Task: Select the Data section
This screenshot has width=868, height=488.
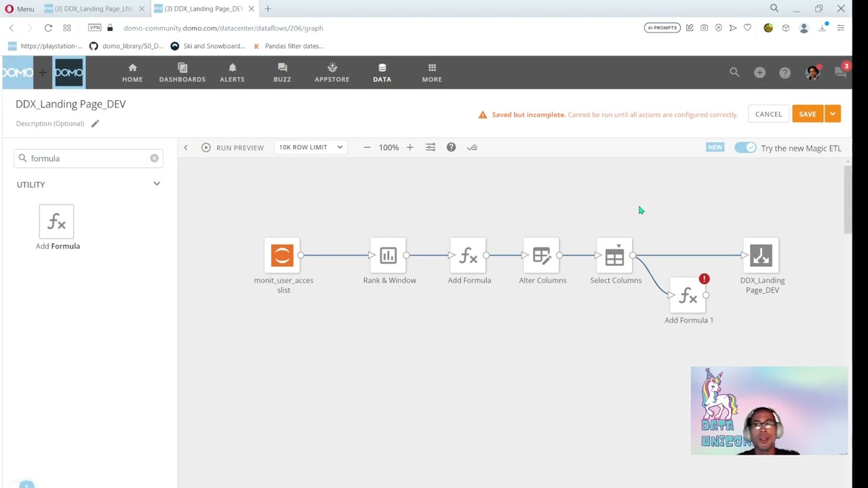Action: pos(382,73)
